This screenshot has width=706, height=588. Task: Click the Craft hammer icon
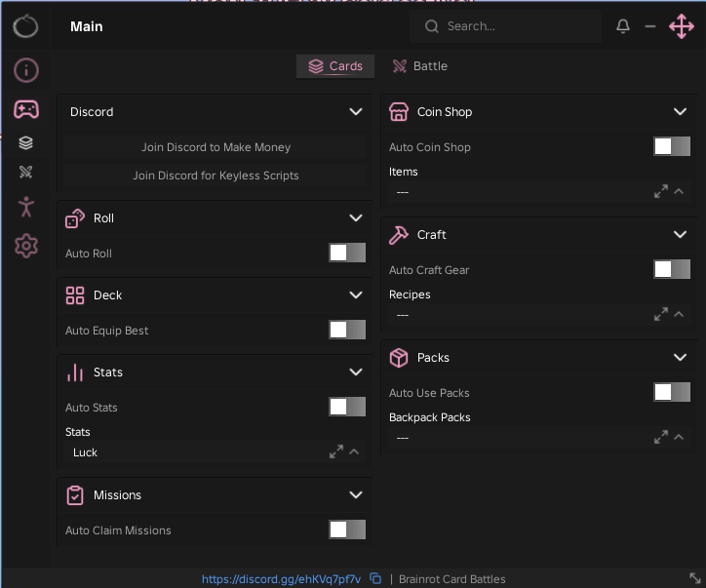[x=399, y=235]
